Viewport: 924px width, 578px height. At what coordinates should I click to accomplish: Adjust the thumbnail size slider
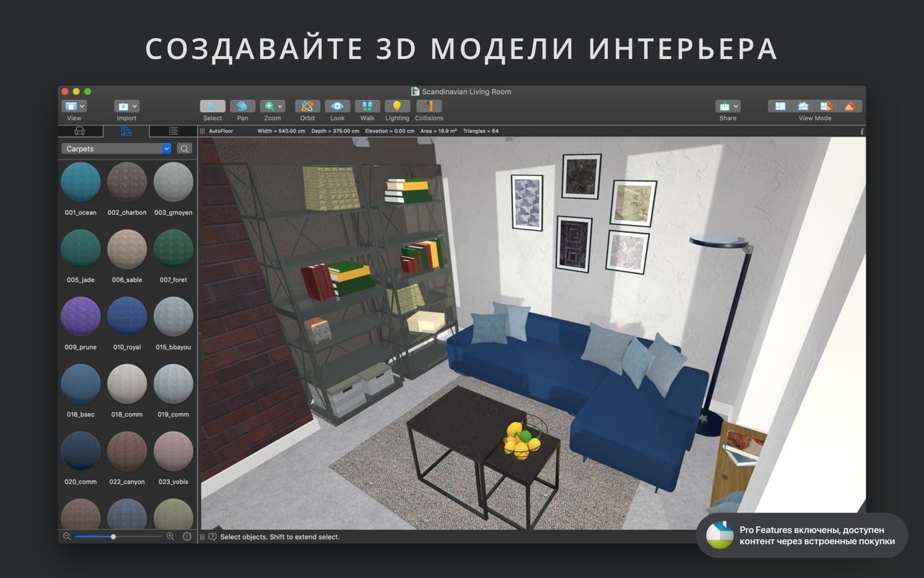[114, 536]
